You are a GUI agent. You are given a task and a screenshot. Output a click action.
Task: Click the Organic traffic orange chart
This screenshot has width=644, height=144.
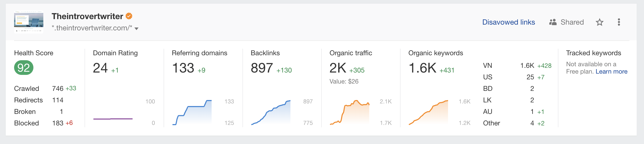tap(350, 112)
